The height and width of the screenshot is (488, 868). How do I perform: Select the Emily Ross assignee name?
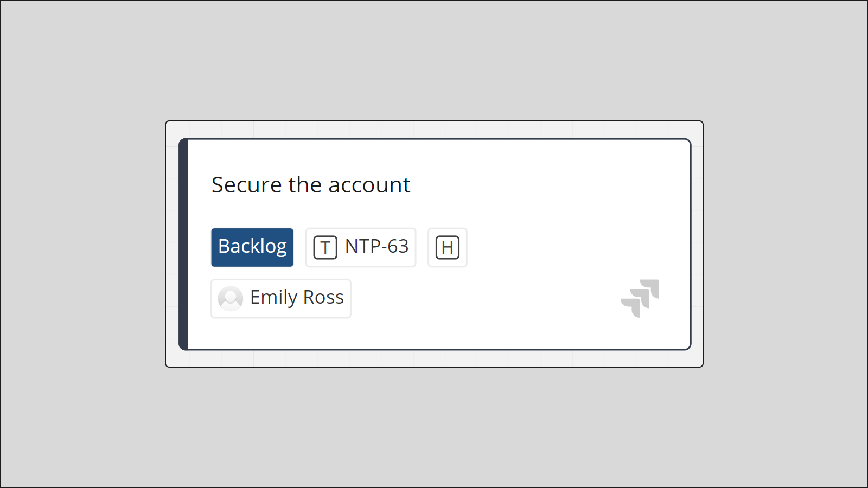(297, 298)
